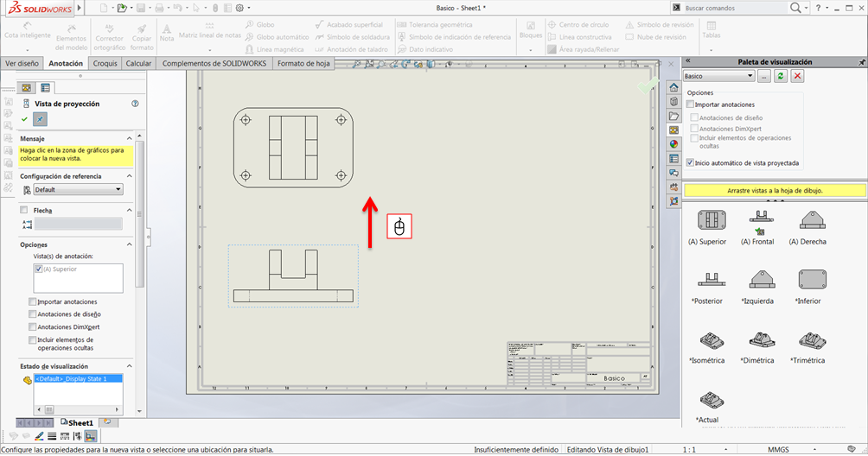Viewport: 868px width, 456px height.
Task: Open the Formato de hoja tab
Action: (303, 63)
